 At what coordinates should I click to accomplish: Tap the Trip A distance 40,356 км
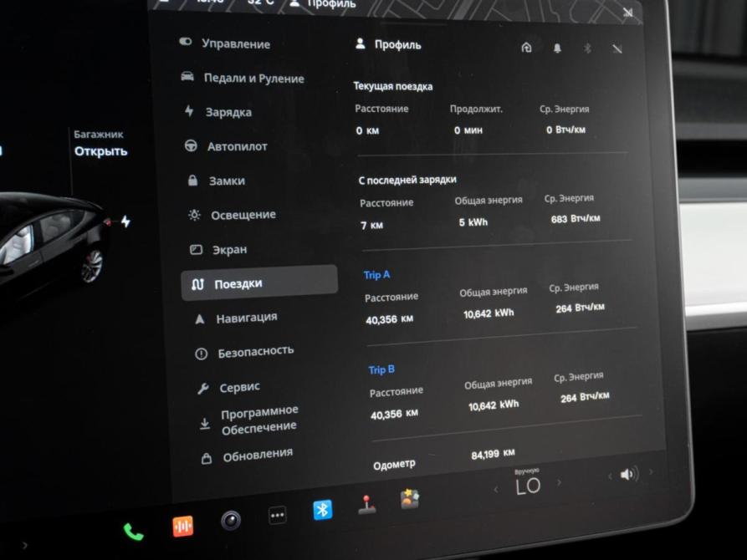(389, 319)
